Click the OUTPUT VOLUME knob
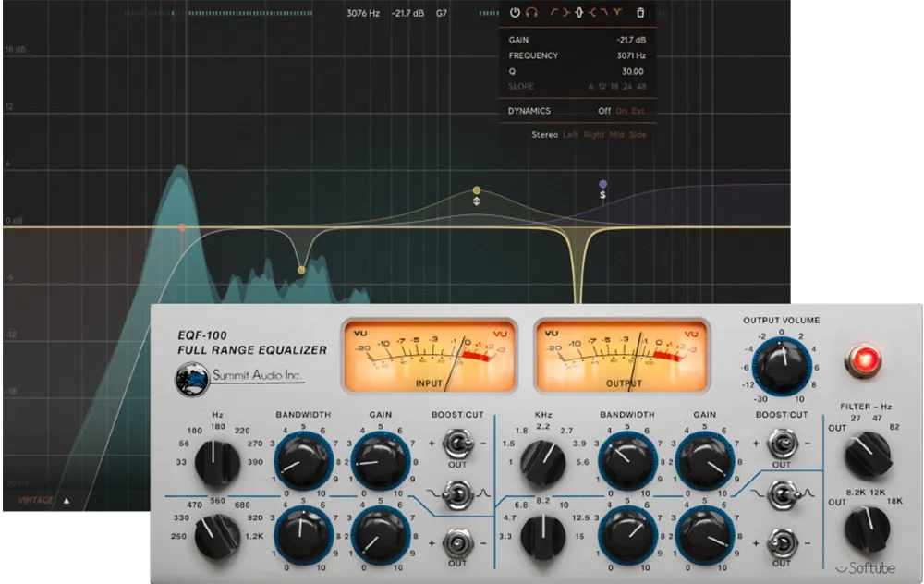 click(x=782, y=367)
